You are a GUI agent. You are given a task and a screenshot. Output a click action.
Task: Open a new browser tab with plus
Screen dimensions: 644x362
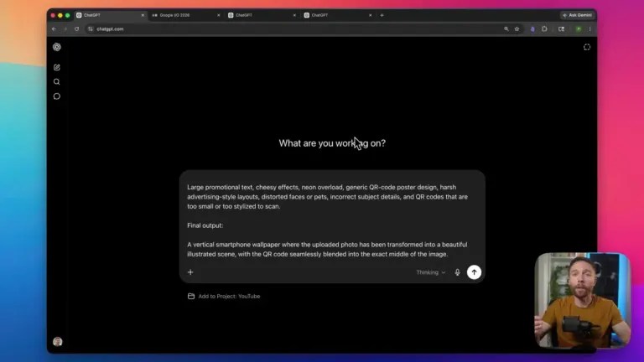[x=382, y=15]
